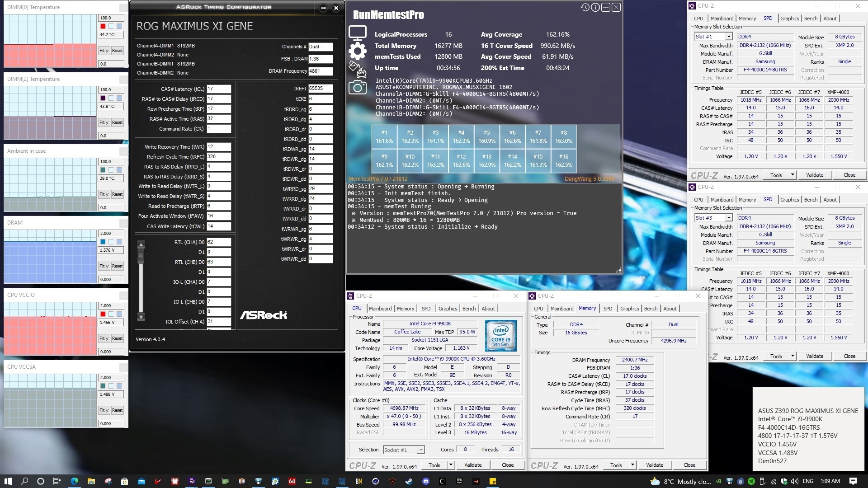
Task: Open the Windows Start menu
Action: click(x=8, y=481)
